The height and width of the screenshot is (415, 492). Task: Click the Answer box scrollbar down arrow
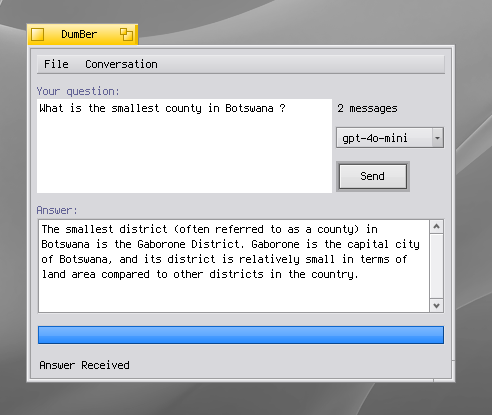point(436,305)
